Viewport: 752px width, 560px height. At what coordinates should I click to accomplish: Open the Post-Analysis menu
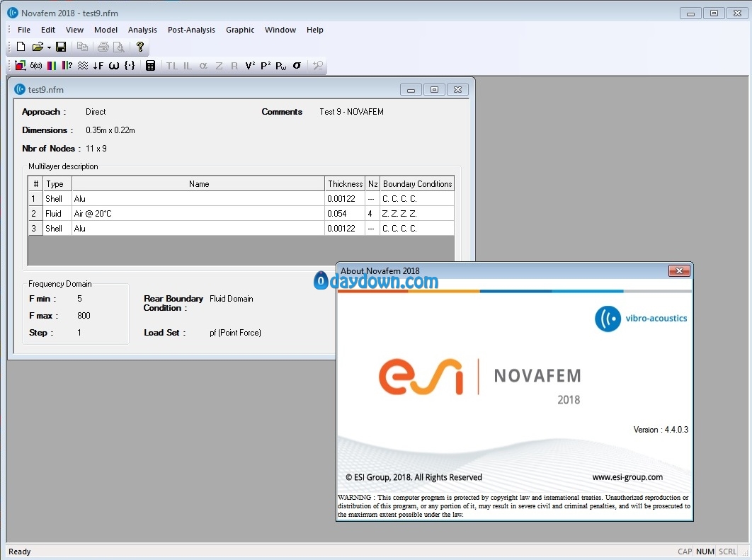[x=191, y=30]
